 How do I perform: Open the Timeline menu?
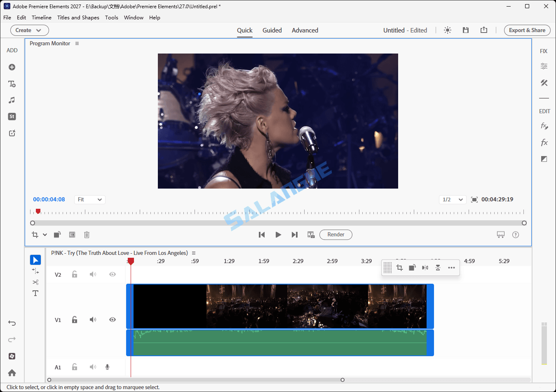click(42, 17)
